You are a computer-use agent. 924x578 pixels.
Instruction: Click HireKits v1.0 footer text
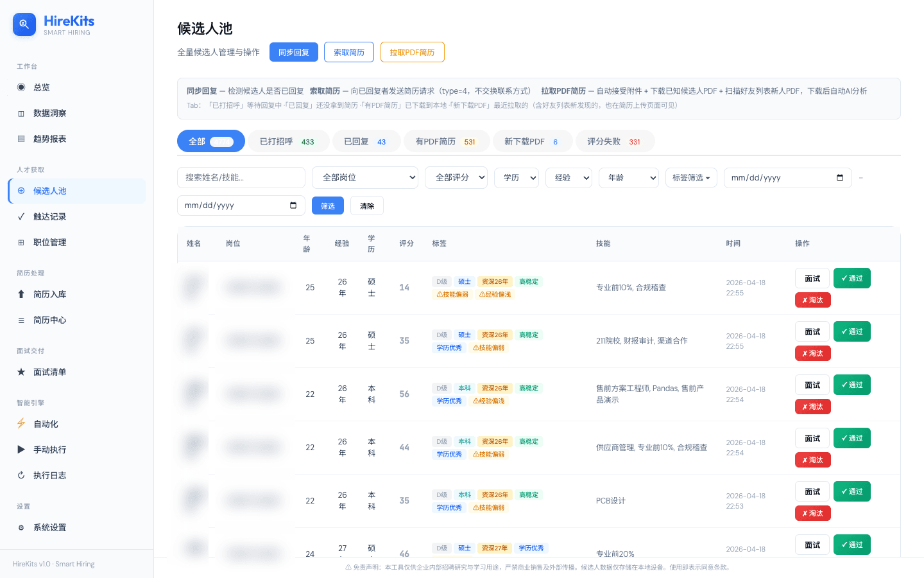coord(54,564)
